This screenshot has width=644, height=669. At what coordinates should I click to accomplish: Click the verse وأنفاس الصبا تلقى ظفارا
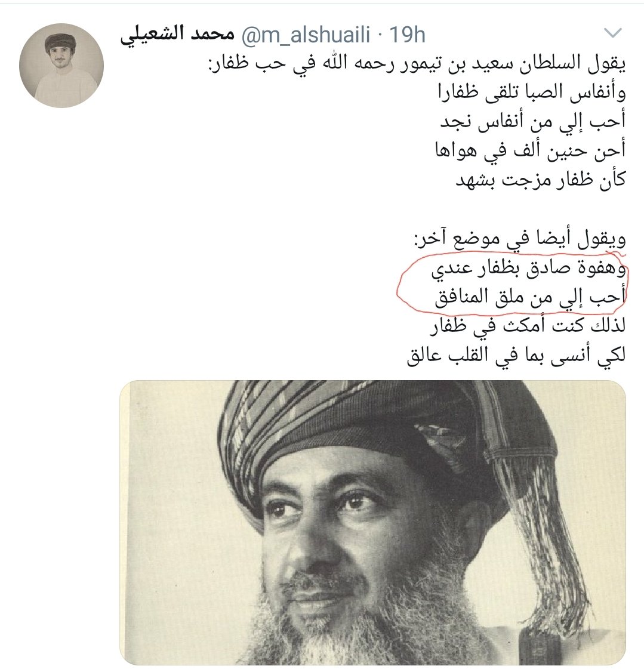point(532,93)
